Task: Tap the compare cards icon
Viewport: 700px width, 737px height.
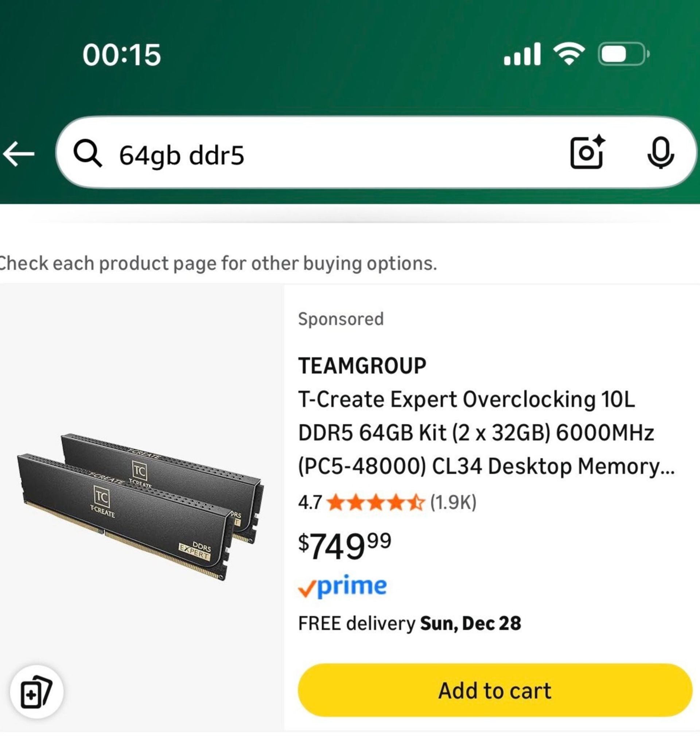Action: 36,692
